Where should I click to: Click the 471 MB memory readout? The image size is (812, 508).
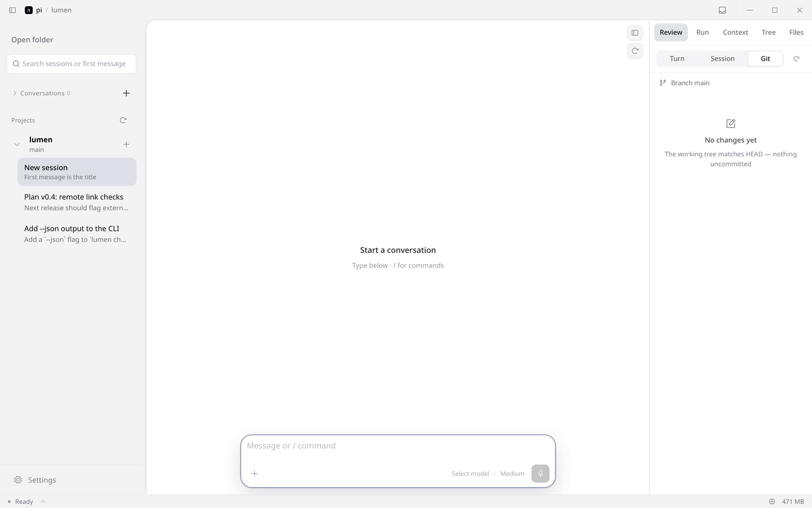[793, 501]
